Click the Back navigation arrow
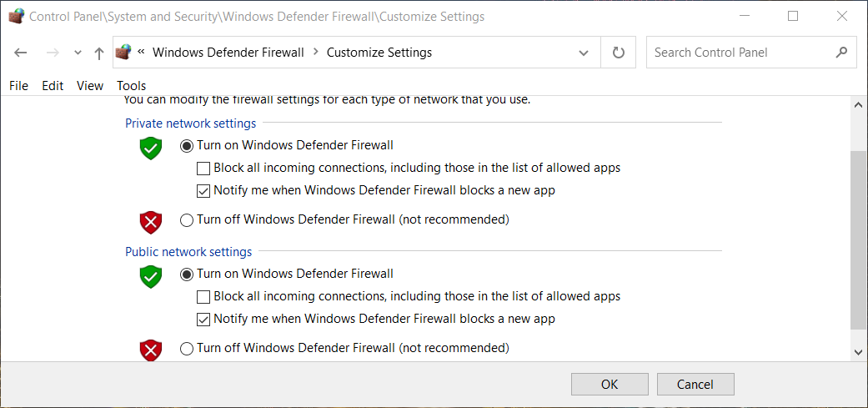The height and width of the screenshot is (408, 868). click(x=21, y=53)
